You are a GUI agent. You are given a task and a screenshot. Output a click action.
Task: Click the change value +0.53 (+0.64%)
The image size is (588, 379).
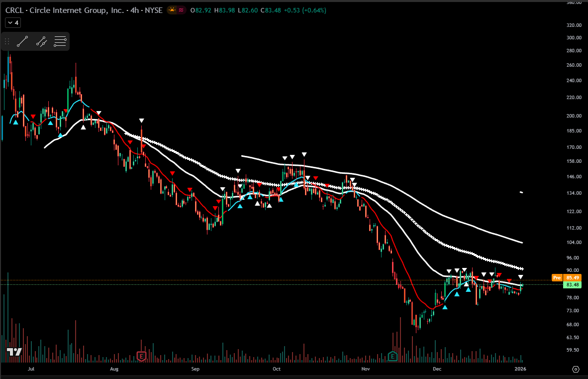point(305,10)
